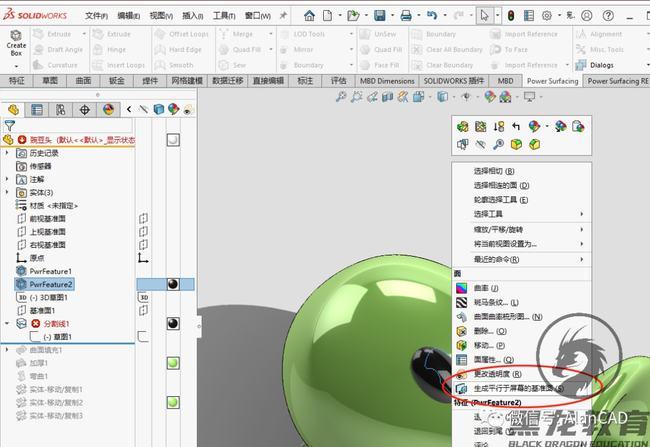Viewport: 650px width, 447px height.
Task: Switch to the Power Surfacing RE tab
Action: (618, 81)
